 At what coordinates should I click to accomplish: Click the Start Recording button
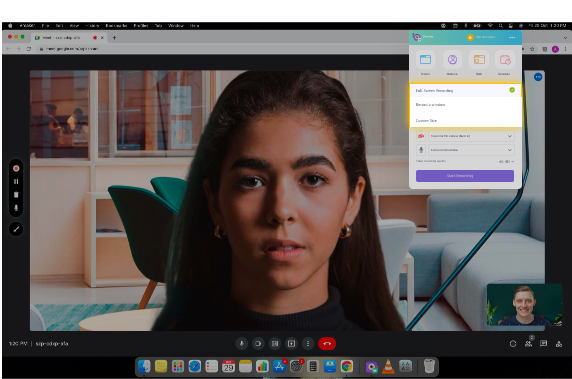pyautogui.click(x=465, y=176)
